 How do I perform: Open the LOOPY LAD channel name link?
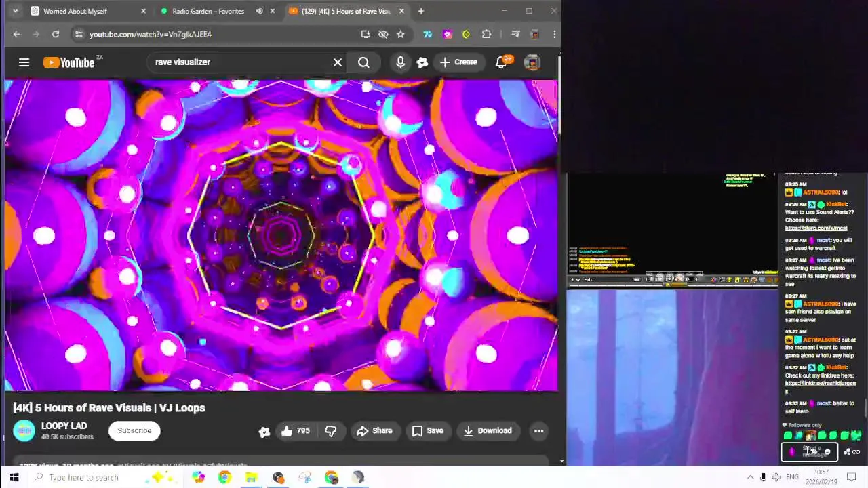(x=64, y=426)
